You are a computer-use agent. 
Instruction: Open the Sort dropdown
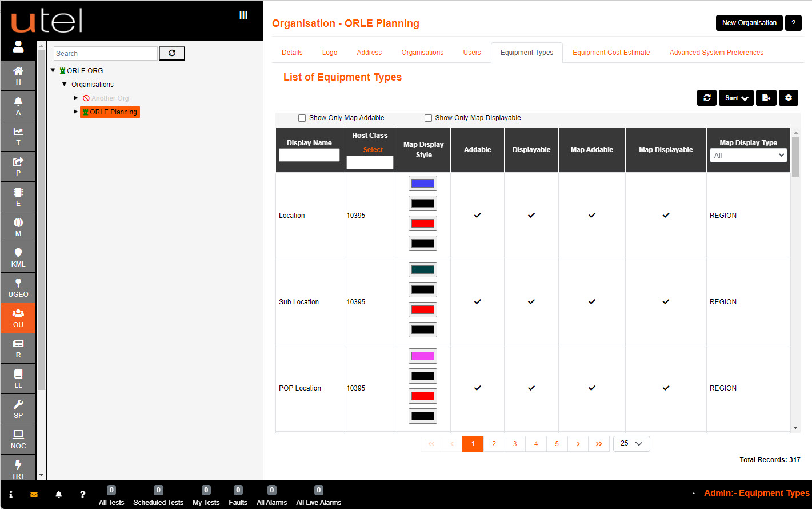[736, 98]
